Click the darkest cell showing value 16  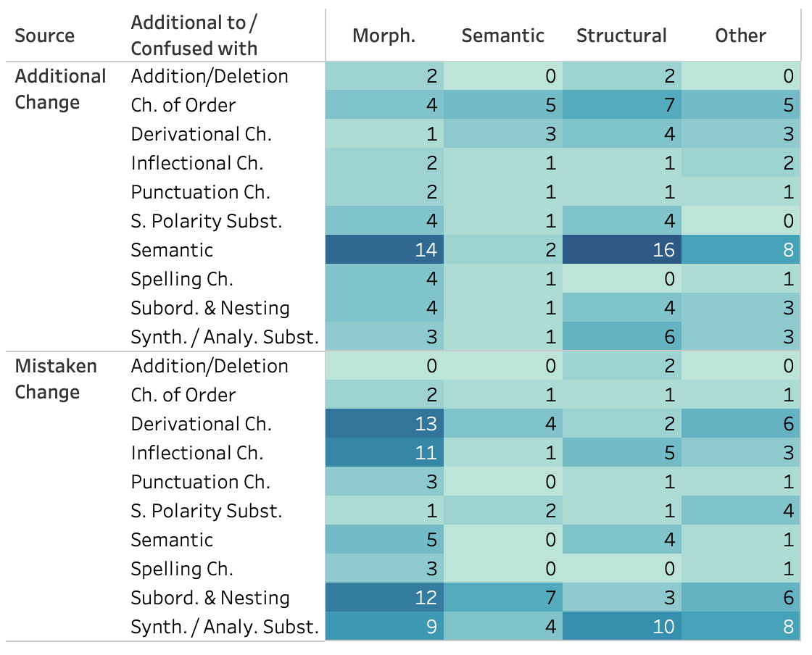coord(621,250)
